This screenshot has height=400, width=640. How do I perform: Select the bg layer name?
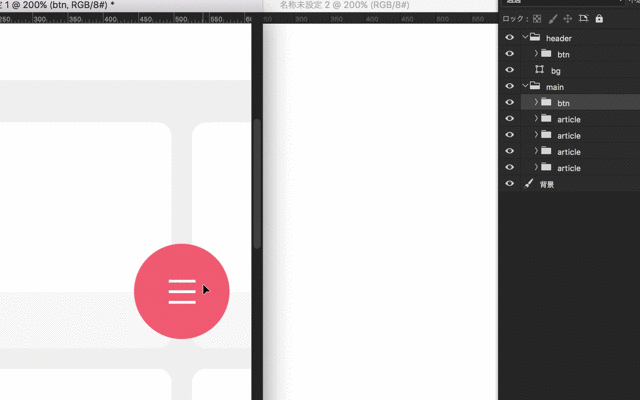(x=556, y=71)
